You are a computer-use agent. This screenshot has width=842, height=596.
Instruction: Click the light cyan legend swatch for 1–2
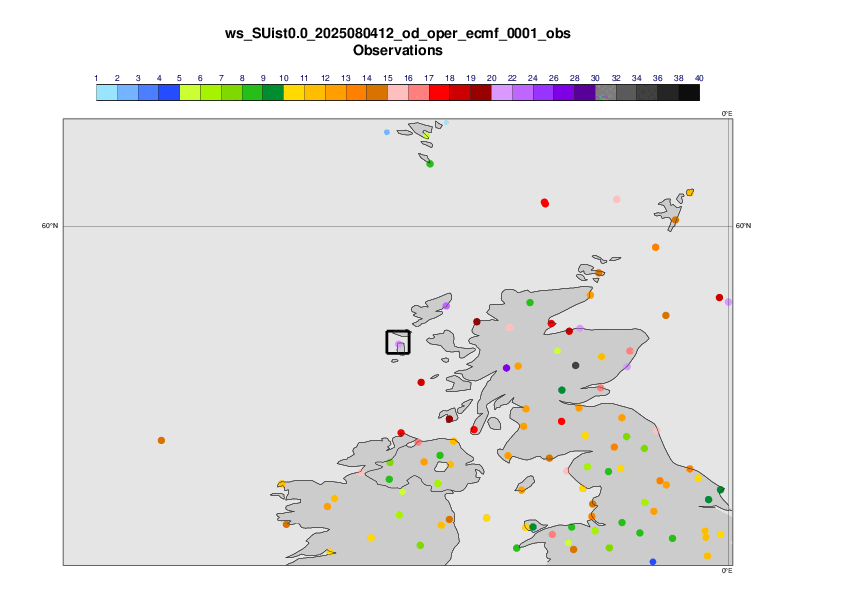[x=107, y=92]
